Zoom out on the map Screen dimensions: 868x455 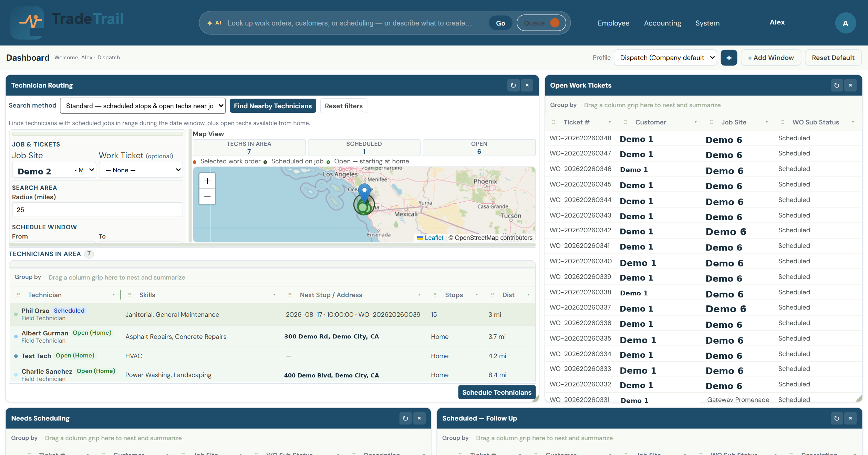point(207,197)
